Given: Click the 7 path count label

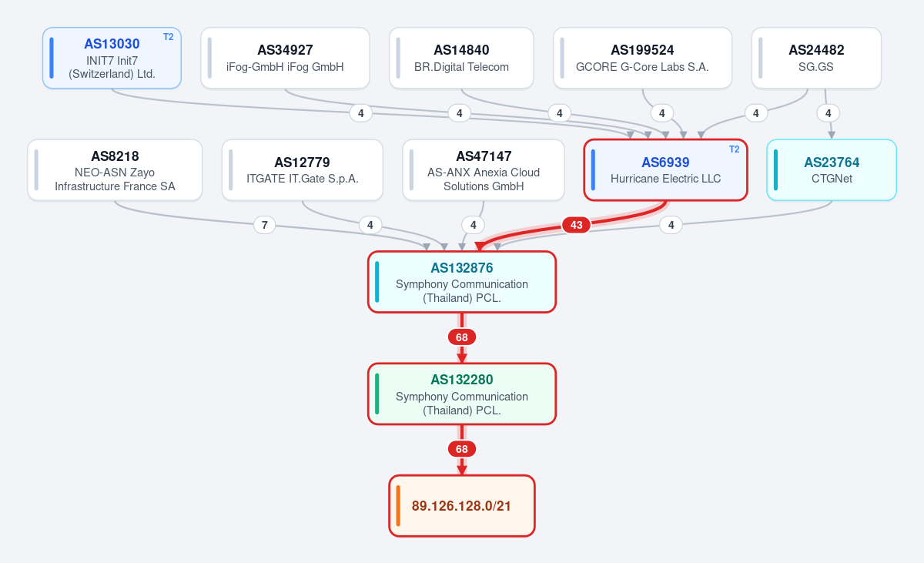Looking at the screenshot, I should click(x=264, y=225).
